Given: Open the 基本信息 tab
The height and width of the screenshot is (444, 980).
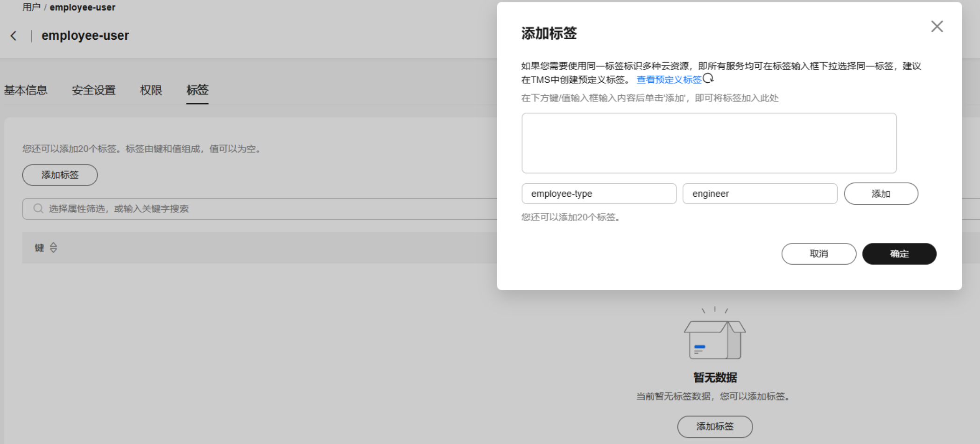Looking at the screenshot, I should click(26, 90).
